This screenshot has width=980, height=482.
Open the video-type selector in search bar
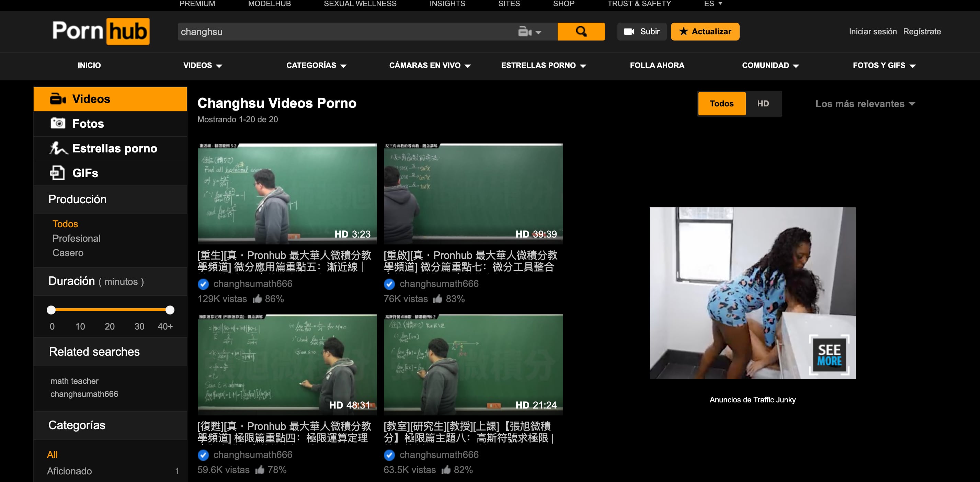(529, 32)
